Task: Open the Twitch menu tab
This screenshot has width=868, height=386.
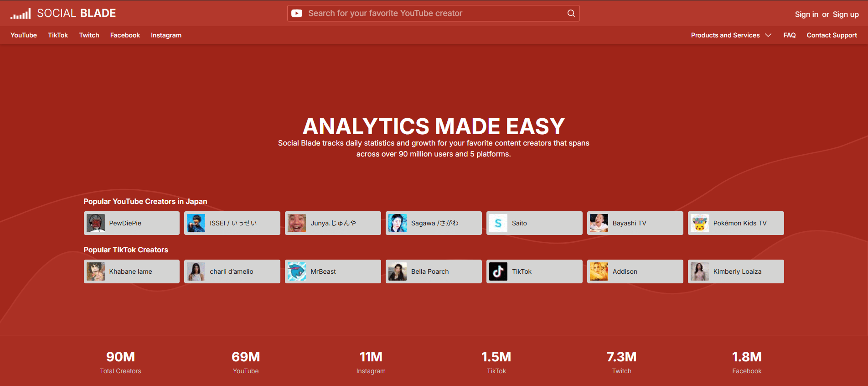Action: coord(89,35)
